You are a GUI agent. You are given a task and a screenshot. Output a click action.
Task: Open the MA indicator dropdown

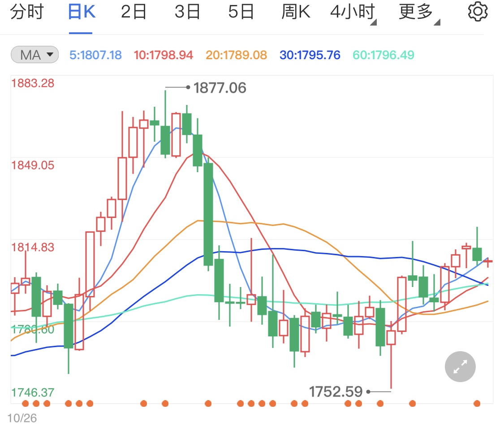click(34, 54)
